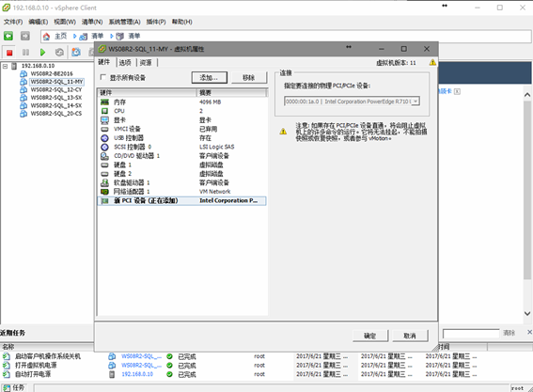Select the 新 PCI 设备 row
This screenshot has width=533, height=392.
pos(181,200)
